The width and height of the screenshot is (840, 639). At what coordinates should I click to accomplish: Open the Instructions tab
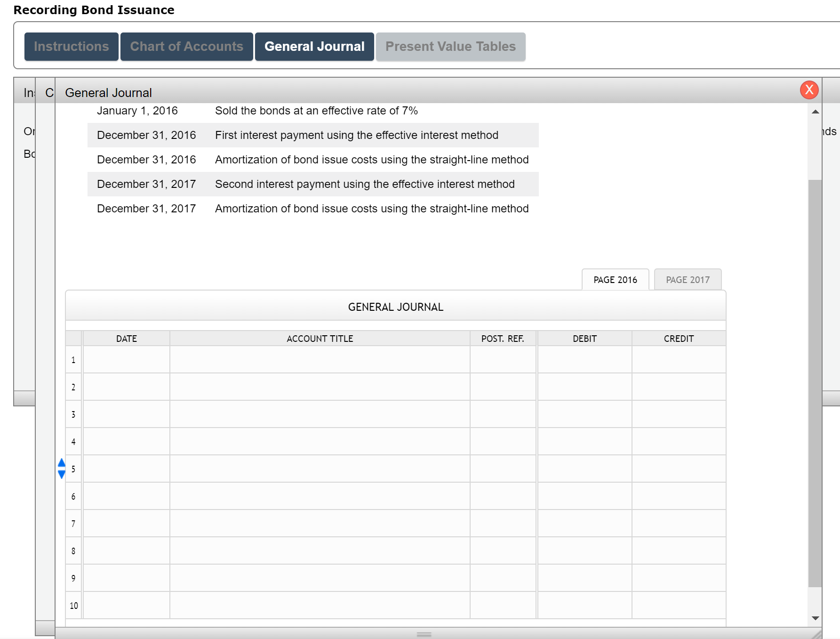tap(72, 47)
